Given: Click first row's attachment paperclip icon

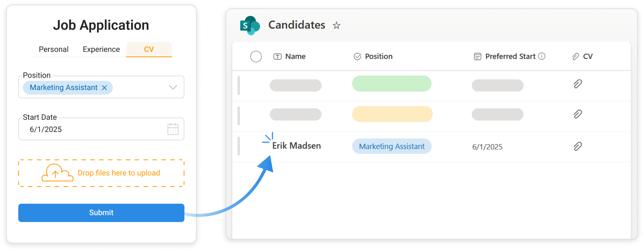Looking at the screenshot, I should pos(578,84).
